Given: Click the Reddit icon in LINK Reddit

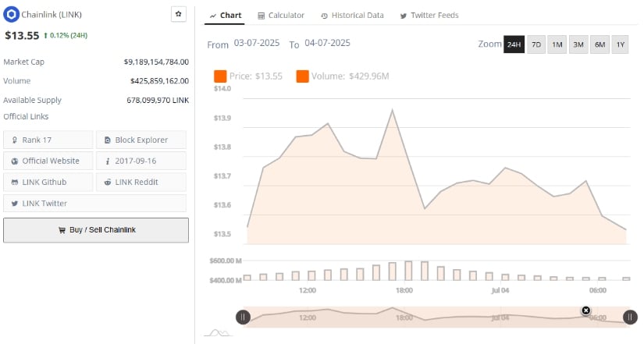Looking at the screenshot, I should pyautogui.click(x=108, y=183).
